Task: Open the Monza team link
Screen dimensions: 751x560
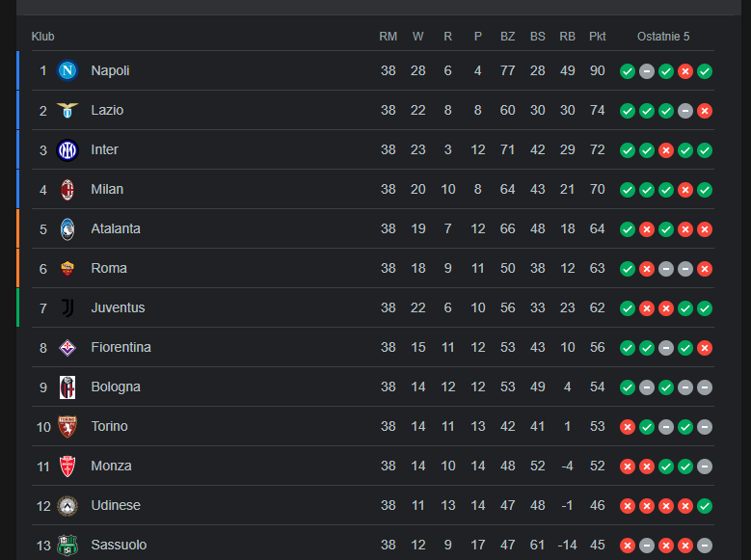Action: [x=111, y=466]
